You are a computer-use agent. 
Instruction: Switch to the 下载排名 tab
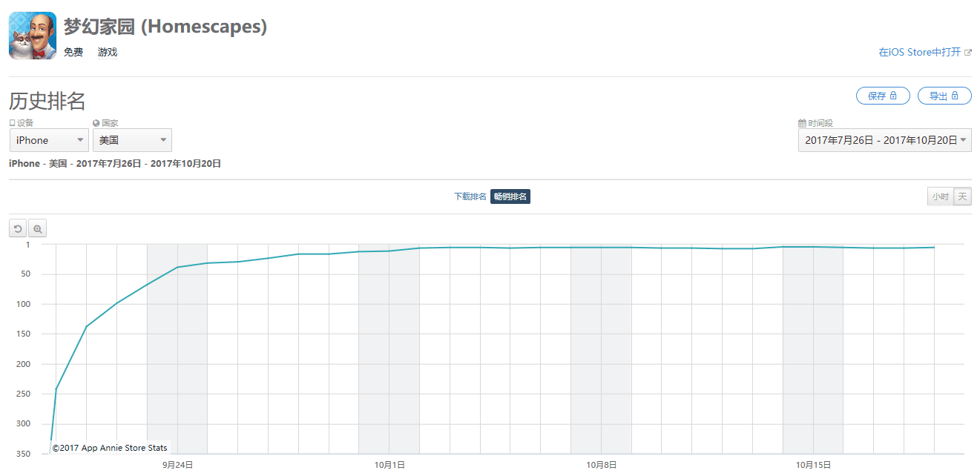point(470,196)
